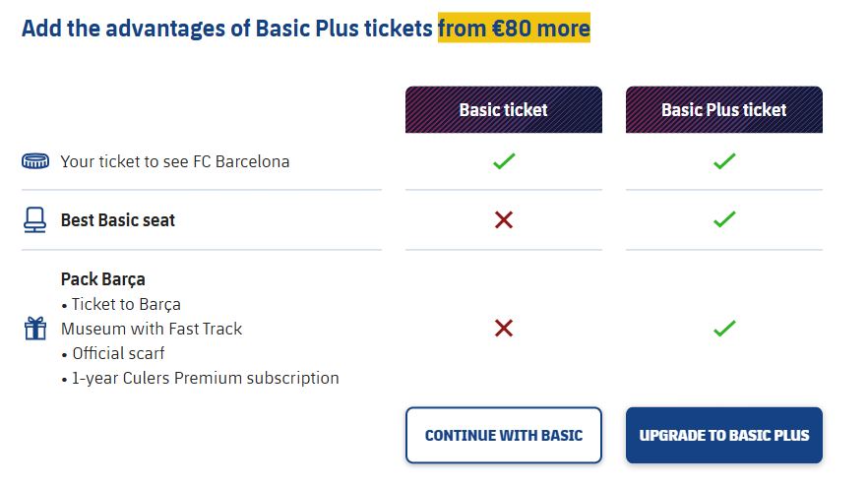Image resolution: width=868 pixels, height=485 pixels.
Task: Click green checkmark for Basic ticket FC Barcelona row
Action: pos(504,161)
